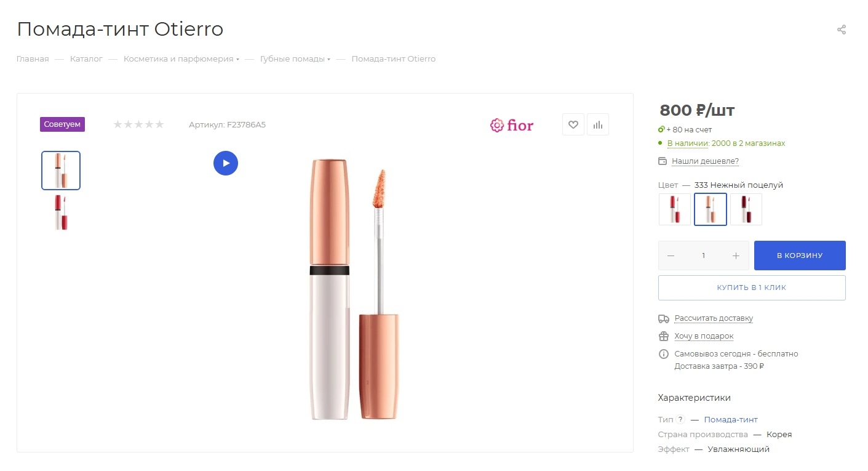Click the wallet icon by Нашли дешевле
Screen dimensions: 868x471
coord(663,161)
